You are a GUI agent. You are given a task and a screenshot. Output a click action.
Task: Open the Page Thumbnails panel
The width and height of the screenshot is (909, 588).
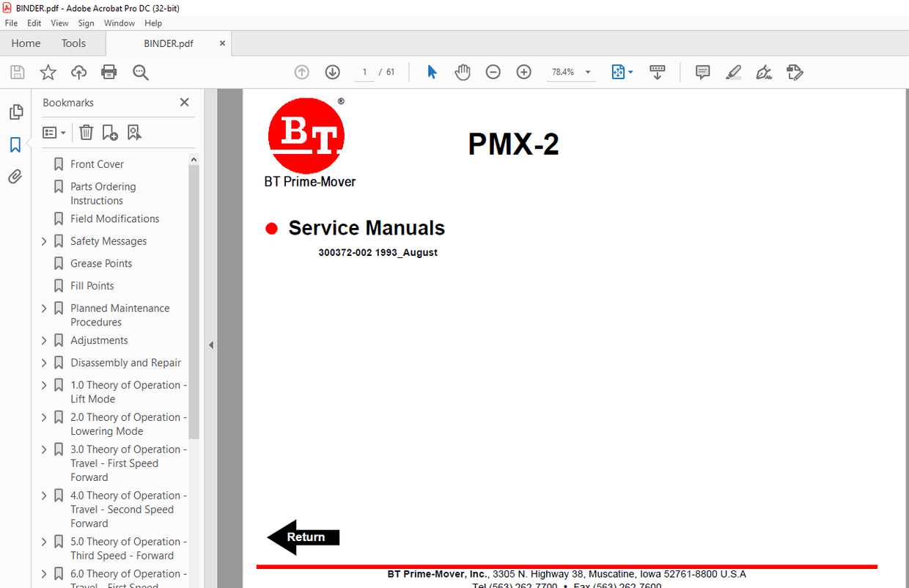pos(16,111)
